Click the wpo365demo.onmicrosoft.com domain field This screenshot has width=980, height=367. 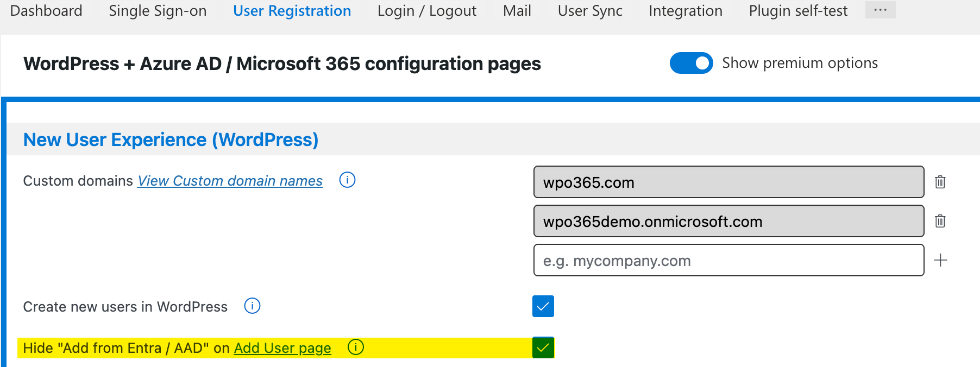[x=728, y=221]
